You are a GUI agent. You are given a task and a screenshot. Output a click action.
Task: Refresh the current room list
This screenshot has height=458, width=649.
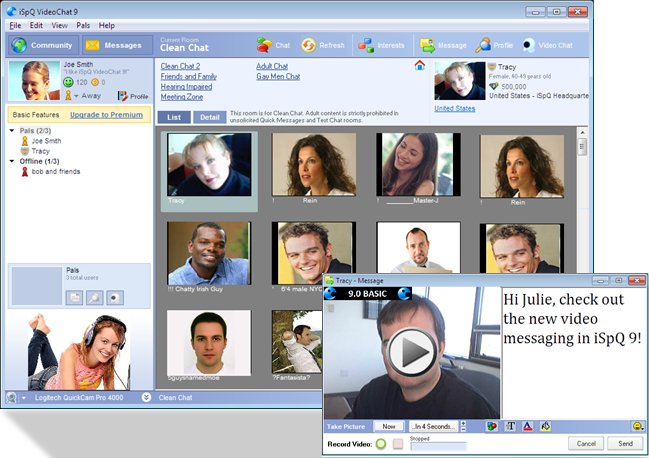322,45
